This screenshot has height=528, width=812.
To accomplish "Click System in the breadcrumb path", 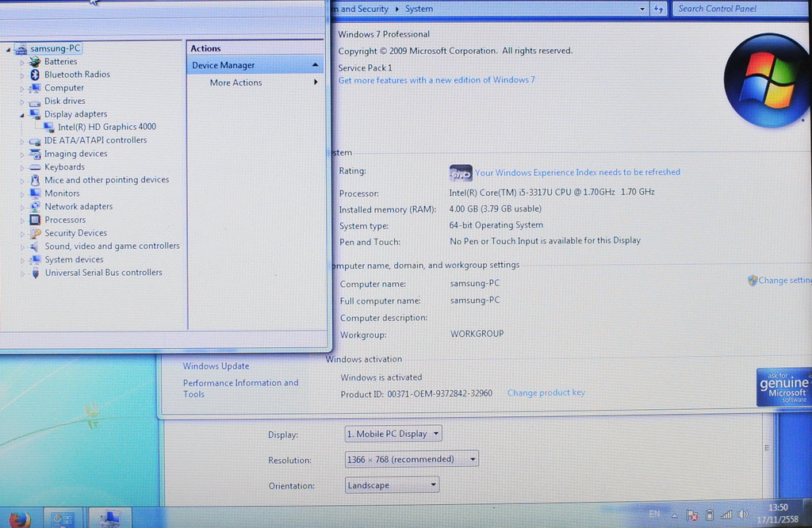I will pos(419,9).
